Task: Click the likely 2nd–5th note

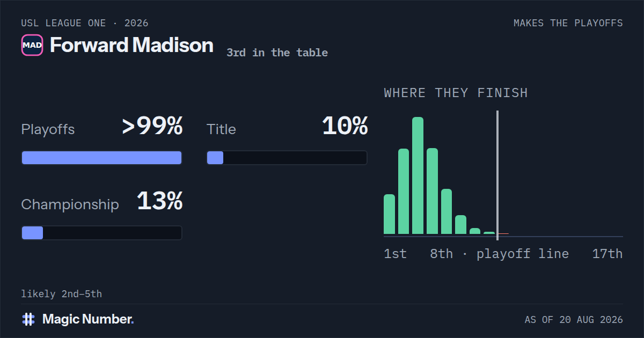Action: click(x=62, y=294)
